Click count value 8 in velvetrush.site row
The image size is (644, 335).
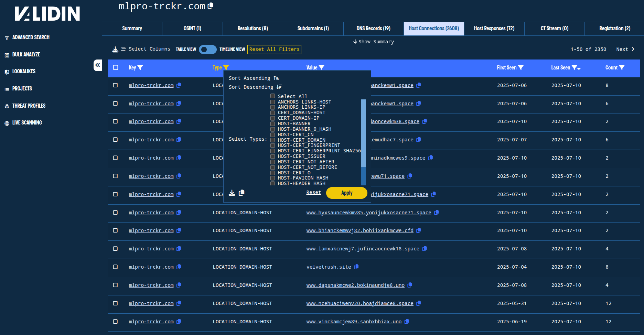pos(607,267)
